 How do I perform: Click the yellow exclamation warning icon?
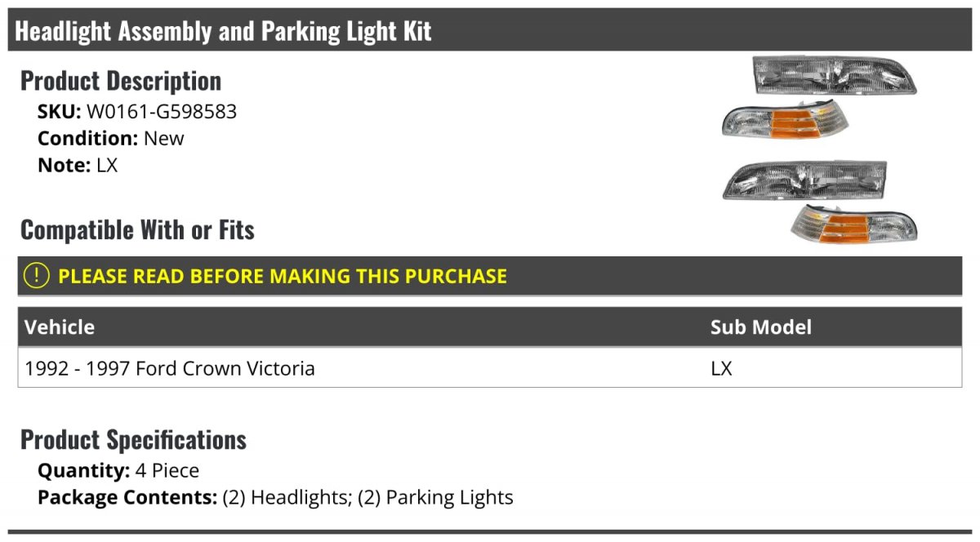(37, 276)
